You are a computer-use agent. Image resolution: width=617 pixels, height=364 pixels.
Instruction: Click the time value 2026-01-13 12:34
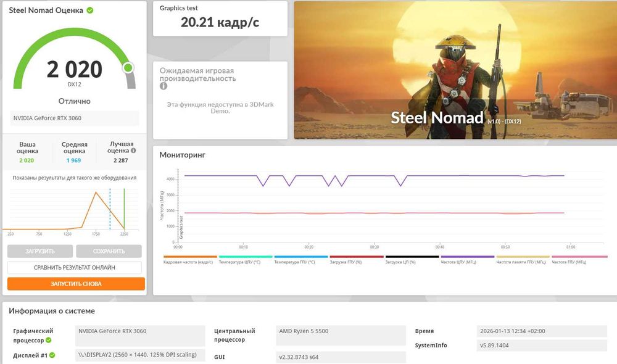(x=542, y=331)
